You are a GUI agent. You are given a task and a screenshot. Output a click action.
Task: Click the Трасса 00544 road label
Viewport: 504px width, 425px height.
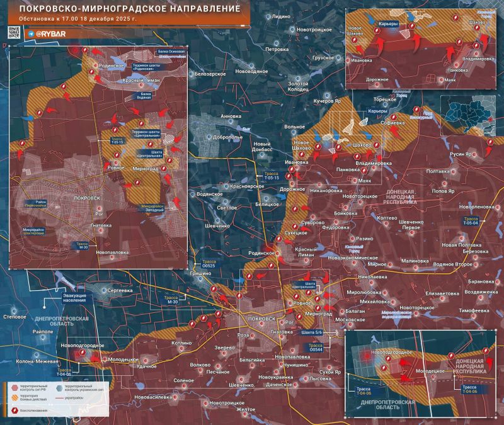(x=316, y=347)
